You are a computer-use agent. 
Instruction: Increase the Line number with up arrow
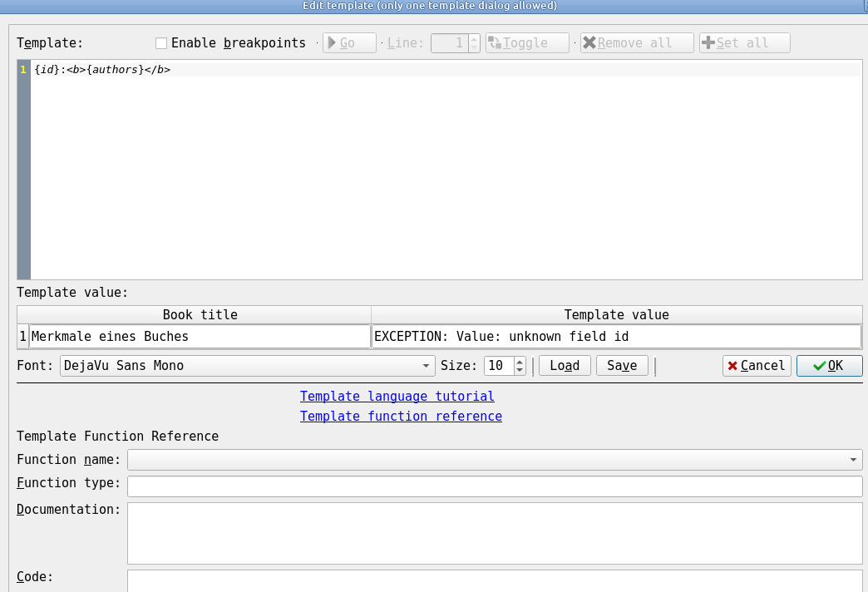pos(474,39)
